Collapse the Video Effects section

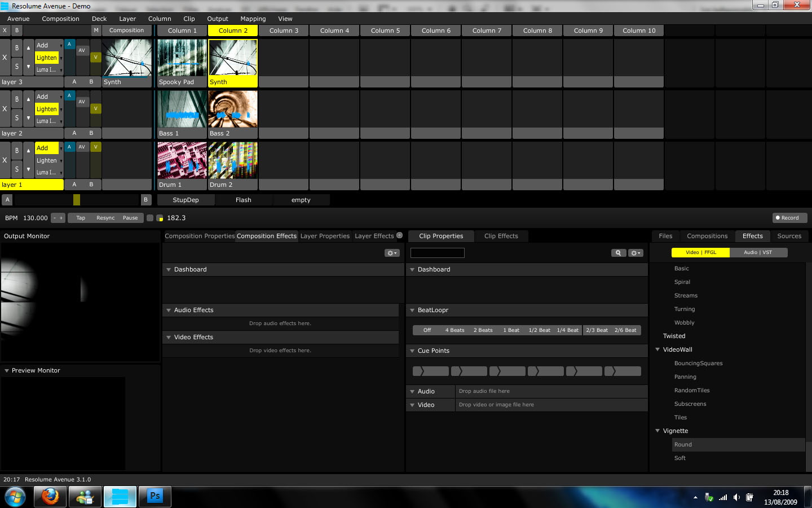168,337
